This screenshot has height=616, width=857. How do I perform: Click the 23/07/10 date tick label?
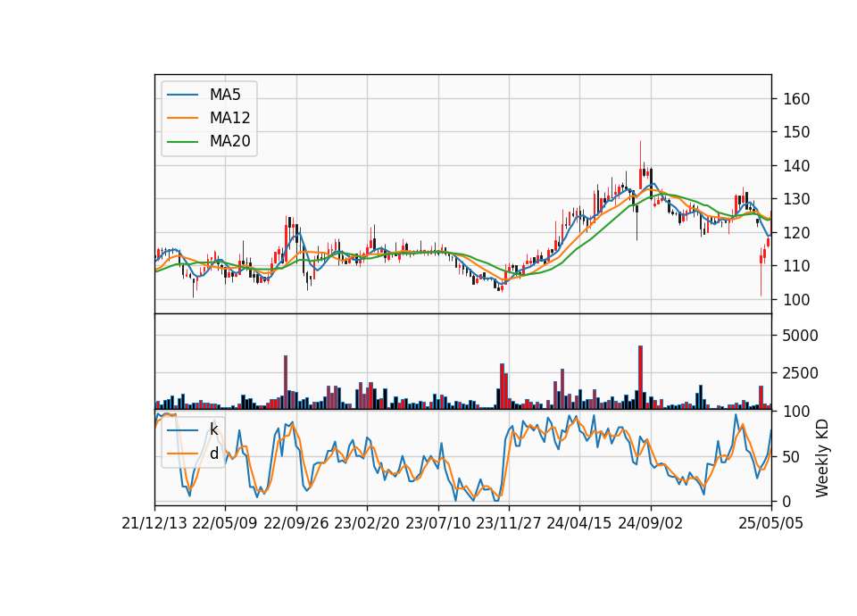point(437,523)
